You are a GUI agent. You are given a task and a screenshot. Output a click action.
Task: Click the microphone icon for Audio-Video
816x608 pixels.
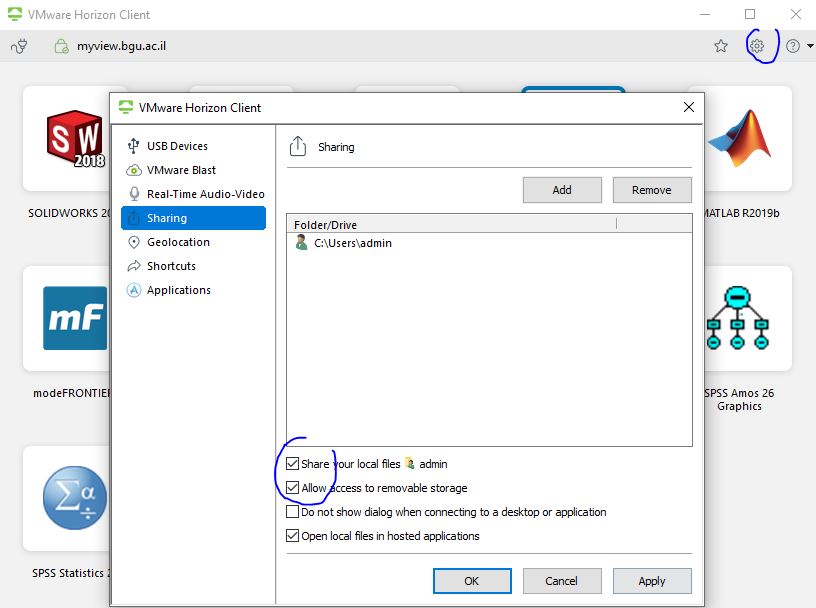pos(134,194)
